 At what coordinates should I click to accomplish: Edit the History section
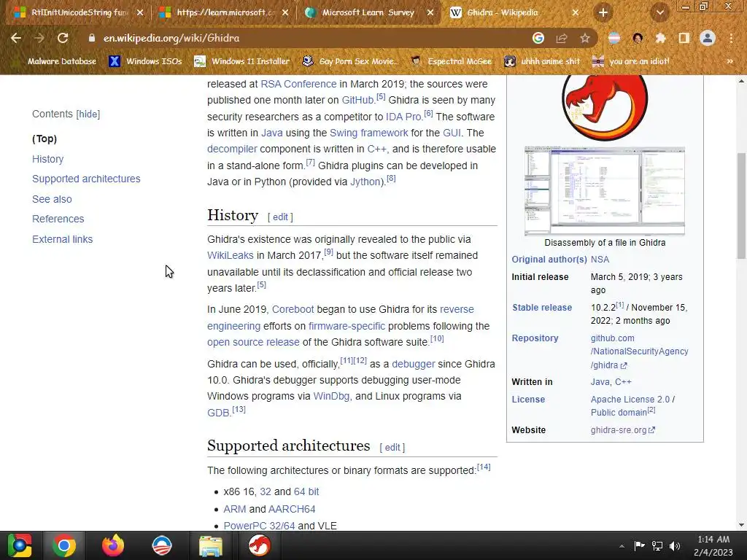[280, 217]
